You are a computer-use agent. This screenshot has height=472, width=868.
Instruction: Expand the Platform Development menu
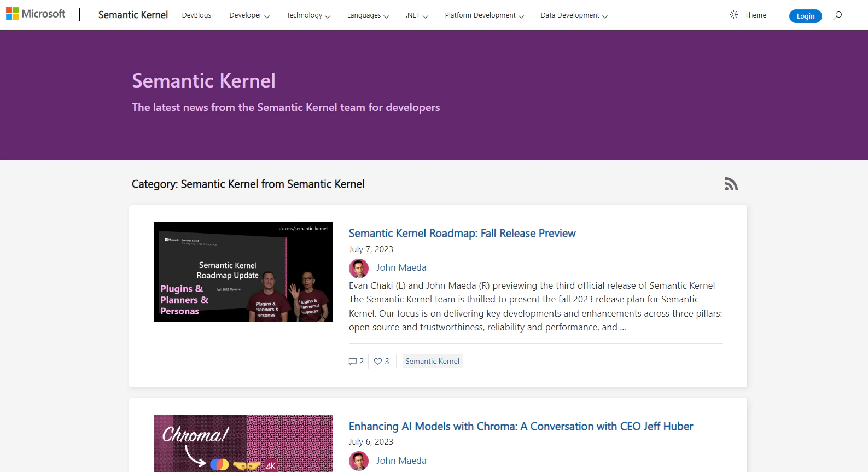click(485, 15)
